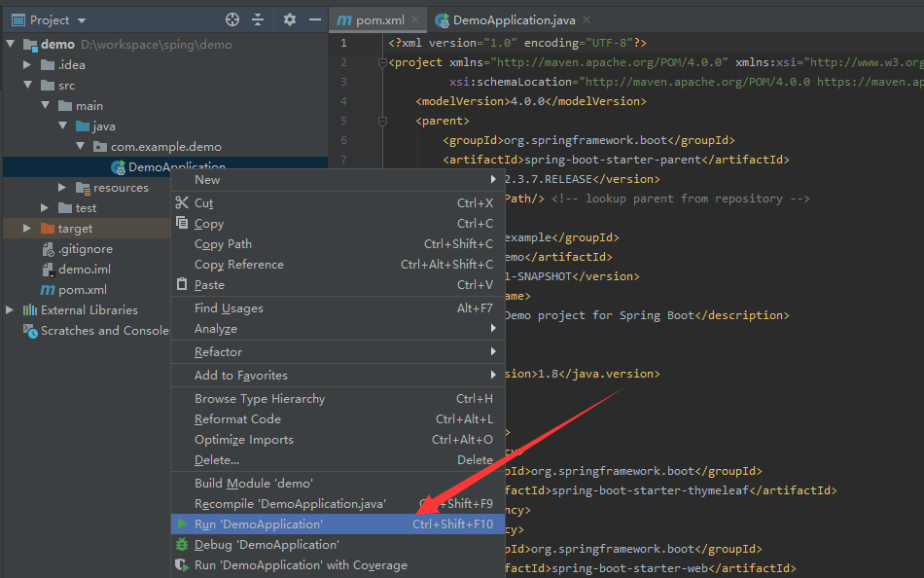
Task: Open Project panel settings gear
Action: [289, 19]
